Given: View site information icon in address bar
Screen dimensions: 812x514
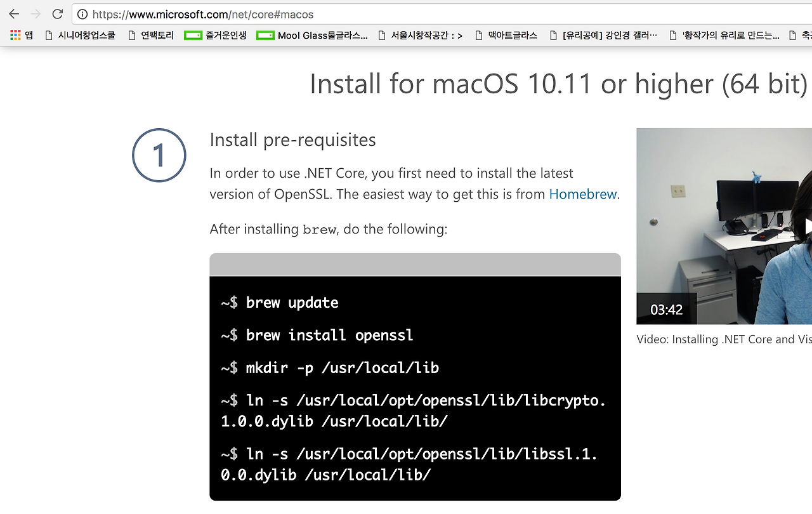Looking at the screenshot, I should (x=82, y=14).
